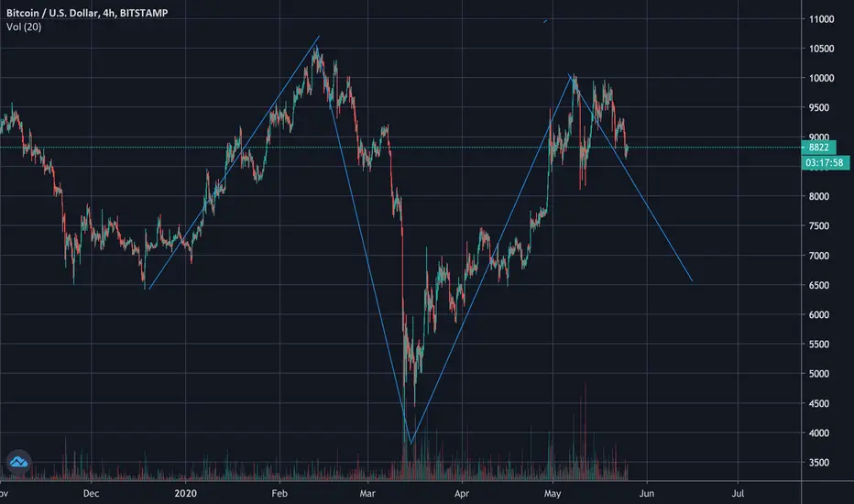Click the 7500 price axis label

[819, 225]
